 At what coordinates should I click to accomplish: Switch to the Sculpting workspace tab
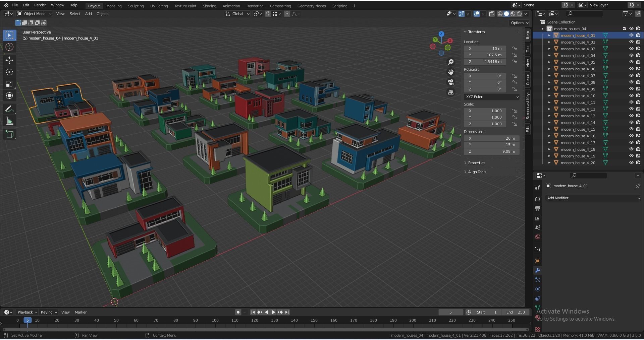point(136,6)
